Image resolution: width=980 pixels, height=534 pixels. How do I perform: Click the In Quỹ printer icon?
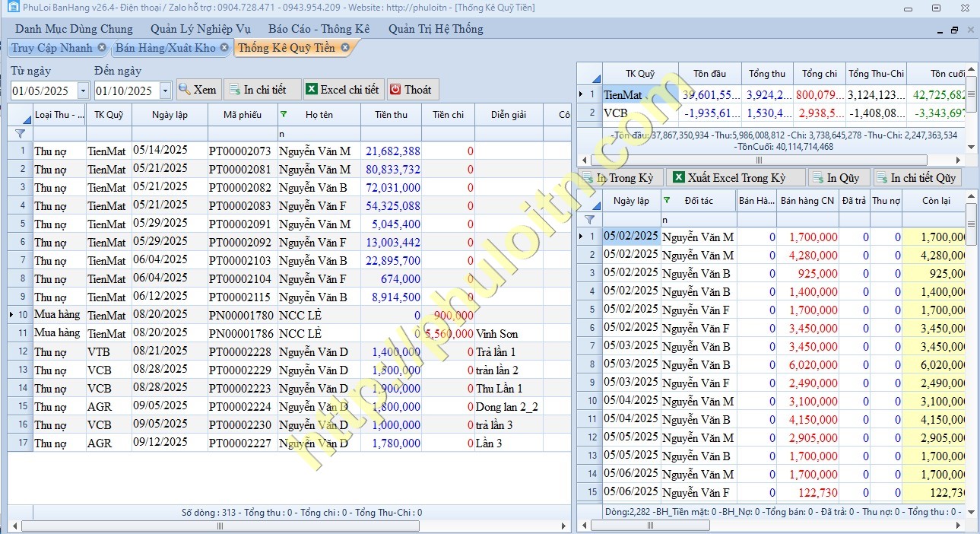pos(818,178)
